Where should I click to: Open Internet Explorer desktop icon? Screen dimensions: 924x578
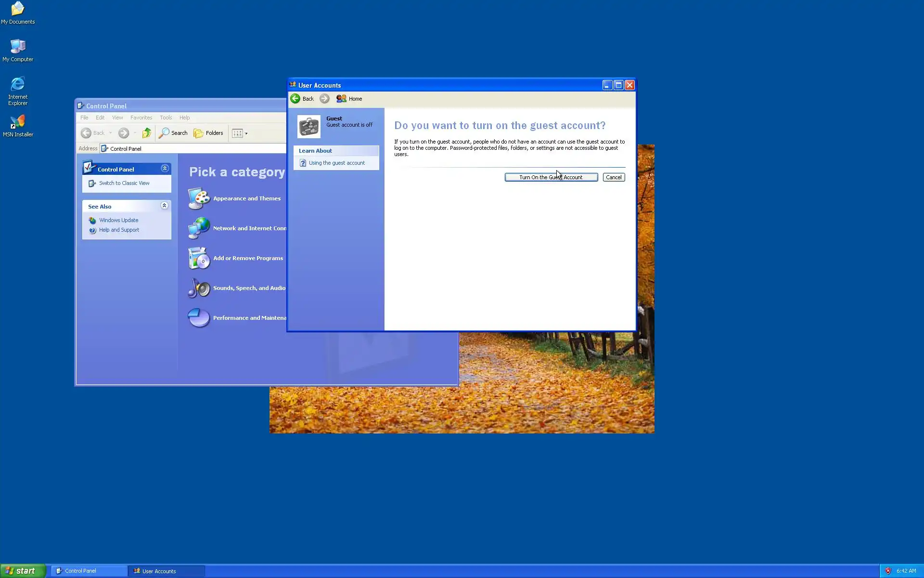18,84
